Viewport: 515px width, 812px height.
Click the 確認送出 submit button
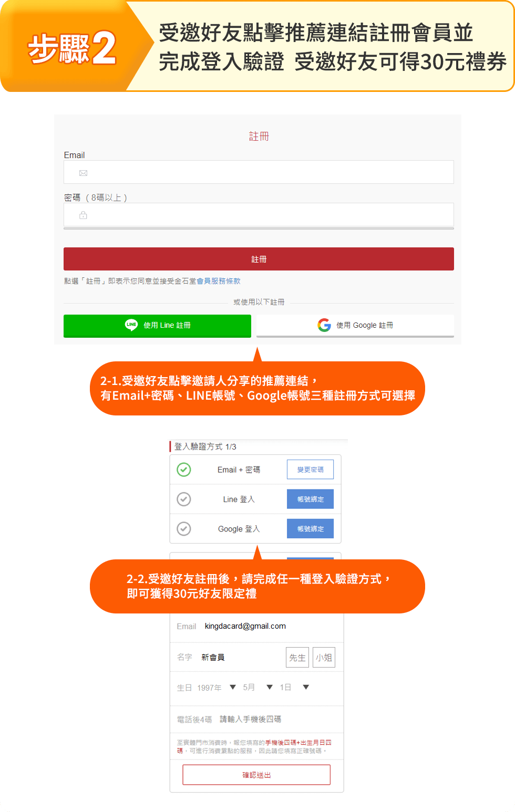(256, 775)
